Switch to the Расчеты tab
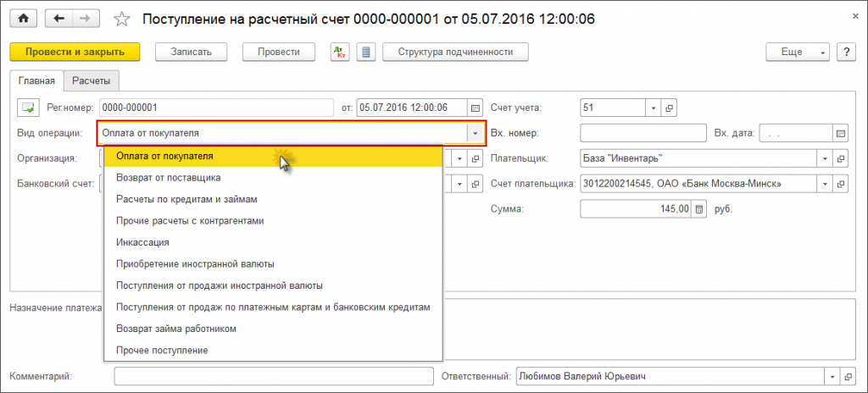 point(92,80)
